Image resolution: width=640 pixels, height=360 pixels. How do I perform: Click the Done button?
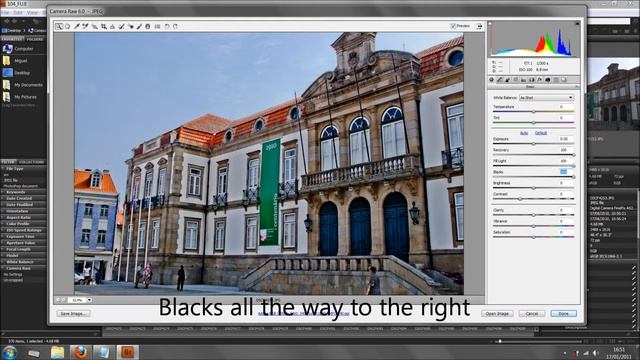564,313
